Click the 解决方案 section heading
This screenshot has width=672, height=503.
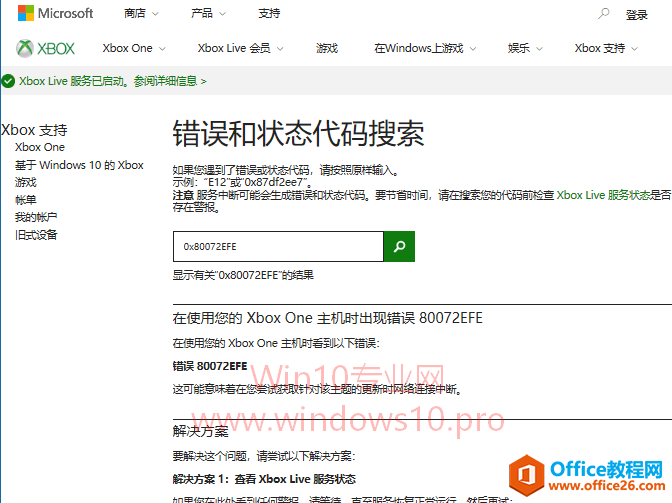click(201, 431)
